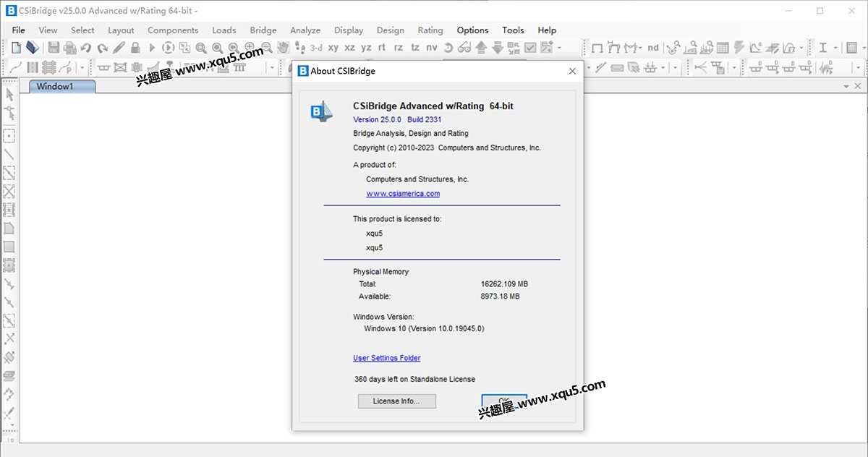Open the View menu

click(48, 30)
